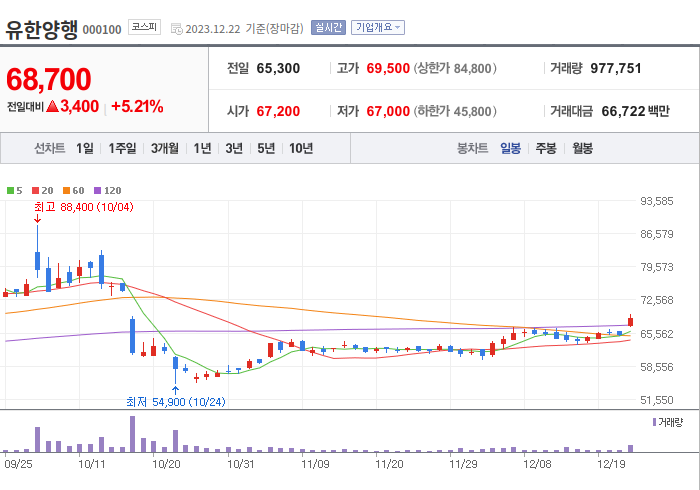
Task: Click the 유한양행 stock name
Action: (42, 29)
